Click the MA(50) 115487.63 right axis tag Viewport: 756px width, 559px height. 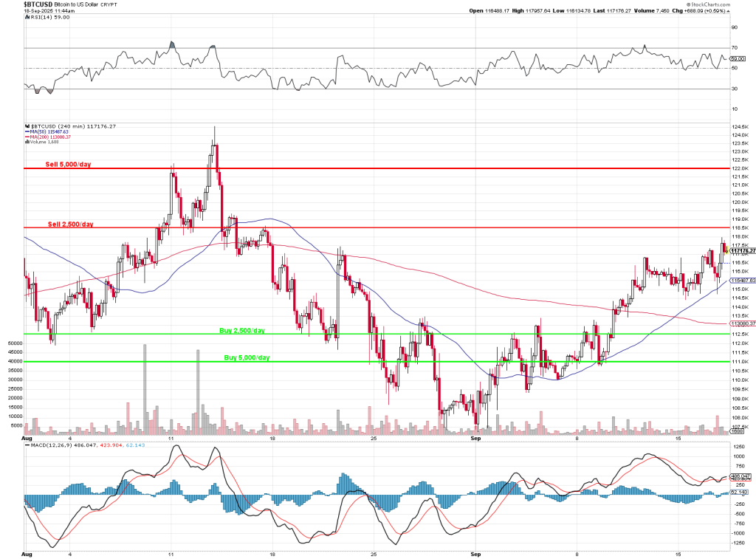pyautogui.click(x=741, y=281)
